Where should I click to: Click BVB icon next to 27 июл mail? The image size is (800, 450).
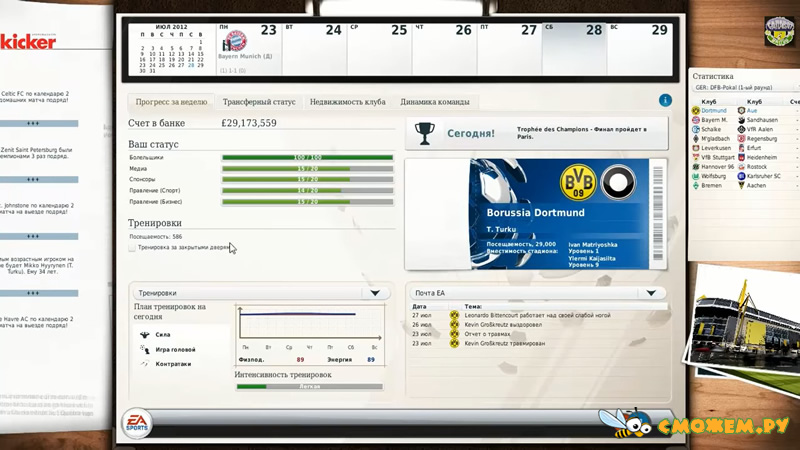[454, 315]
